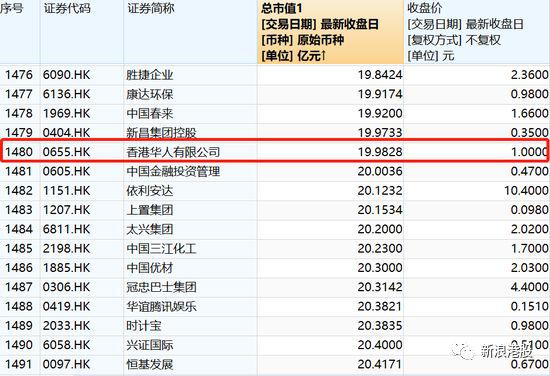550x376 pixels.
Task: Select closing price cell 0.6700
Action: click(529, 364)
